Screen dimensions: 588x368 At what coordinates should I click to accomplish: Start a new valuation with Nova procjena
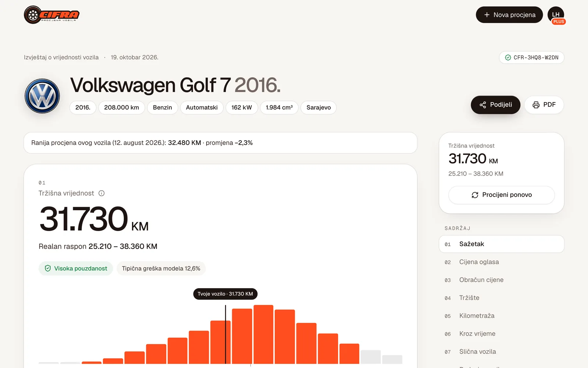click(x=509, y=15)
